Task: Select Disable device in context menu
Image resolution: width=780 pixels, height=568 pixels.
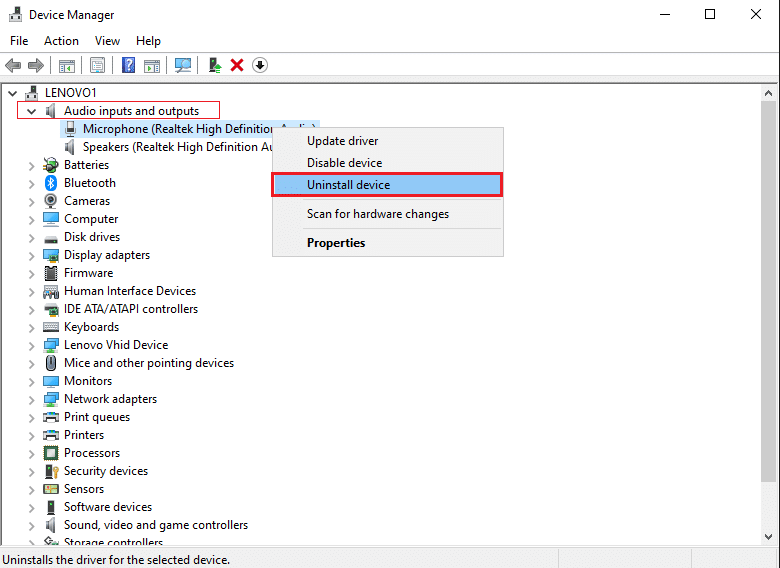Action: tap(344, 163)
